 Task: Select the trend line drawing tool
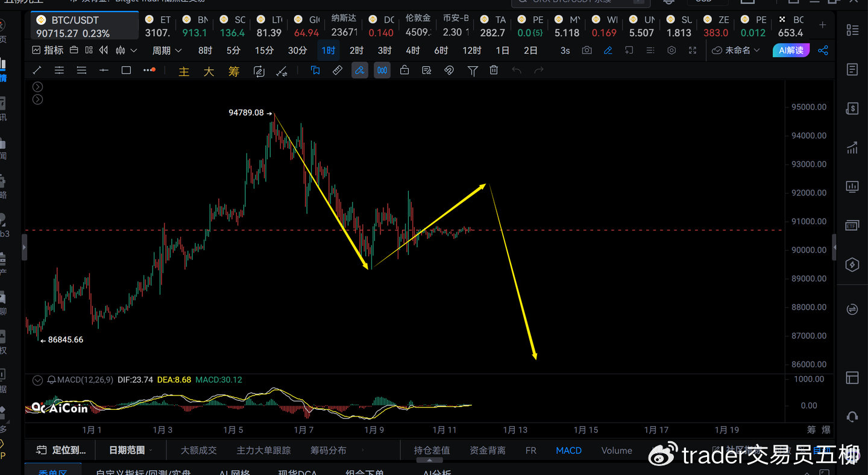point(37,70)
